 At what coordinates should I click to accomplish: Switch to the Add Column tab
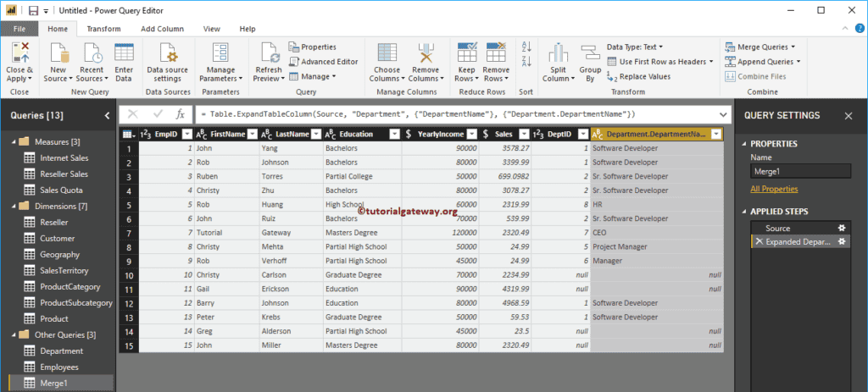pyautogui.click(x=162, y=29)
